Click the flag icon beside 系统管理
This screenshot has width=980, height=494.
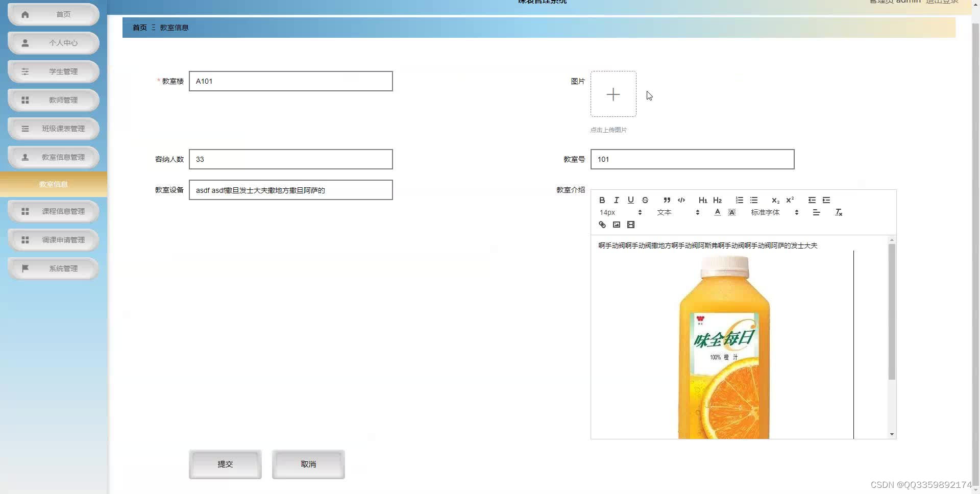(x=25, y=268)
